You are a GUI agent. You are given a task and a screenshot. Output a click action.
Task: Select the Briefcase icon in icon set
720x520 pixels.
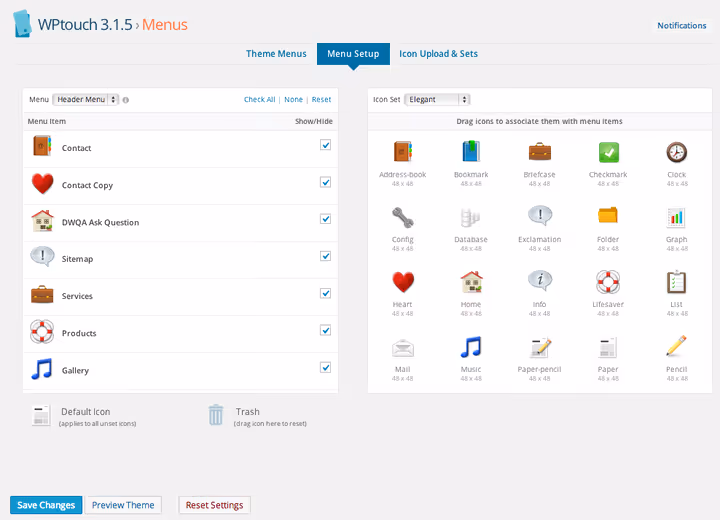click(x=540, y=152)
